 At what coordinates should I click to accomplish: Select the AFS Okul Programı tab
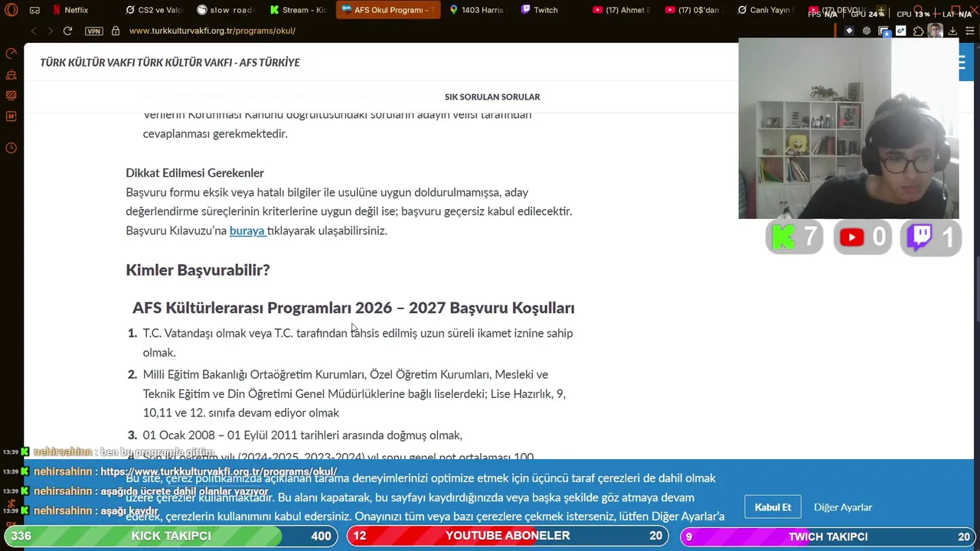[x=388, y=10]
